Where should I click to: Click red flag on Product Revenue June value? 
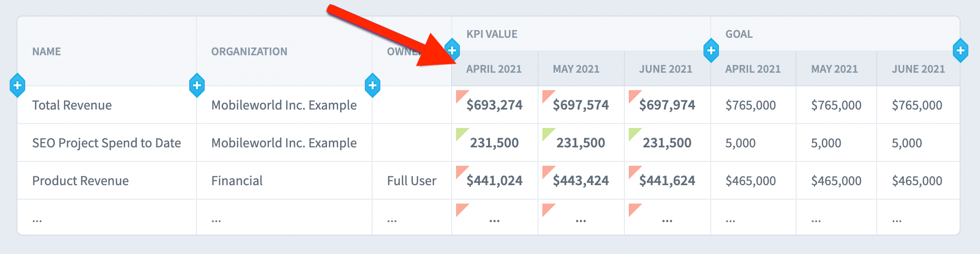[x=634, y=171]
